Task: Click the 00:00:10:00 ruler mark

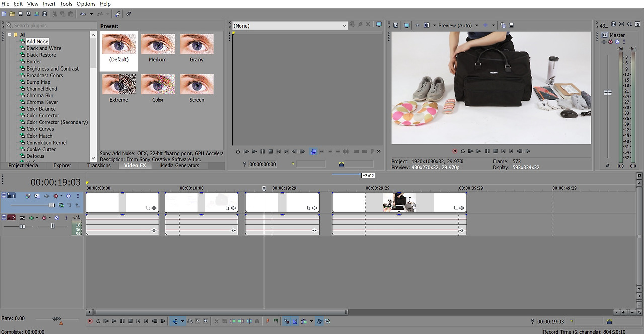Action: (x=191, y=188)
